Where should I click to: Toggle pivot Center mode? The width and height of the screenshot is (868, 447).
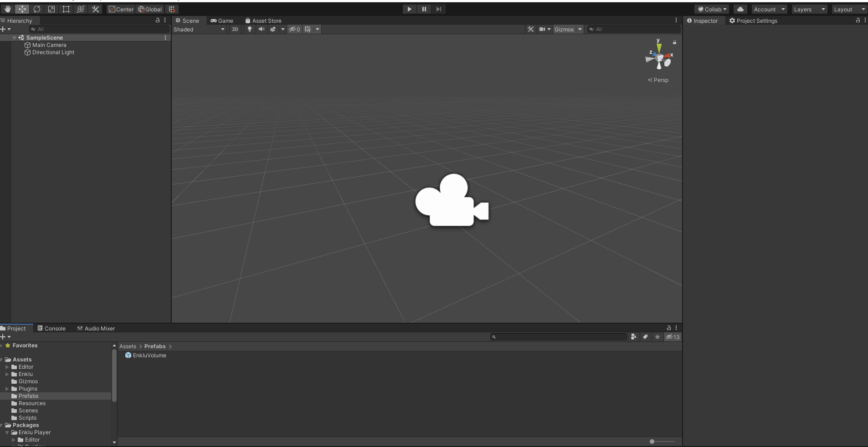pos(121,9)
